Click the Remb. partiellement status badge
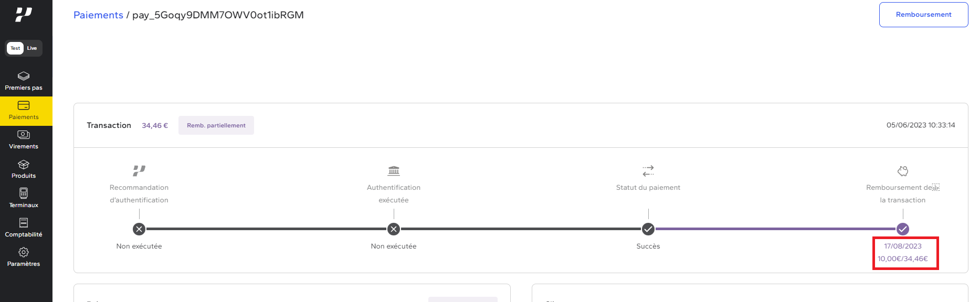This screenshot has height=302, width=980. [216, 125]
